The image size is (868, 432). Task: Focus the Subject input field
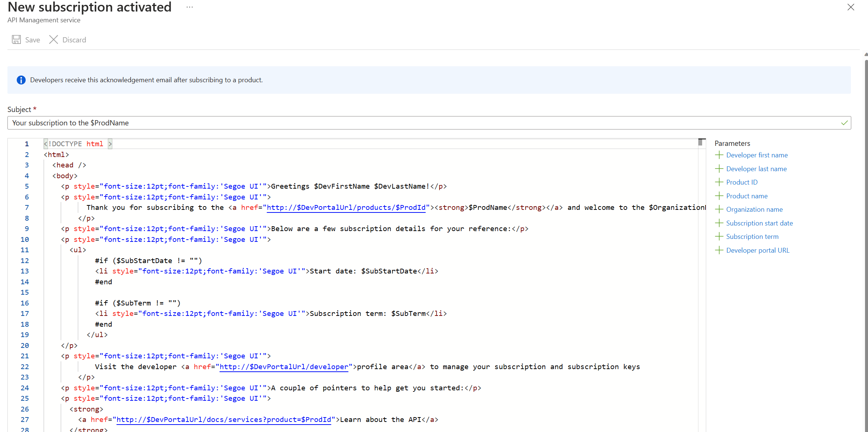tap(429, 123)
